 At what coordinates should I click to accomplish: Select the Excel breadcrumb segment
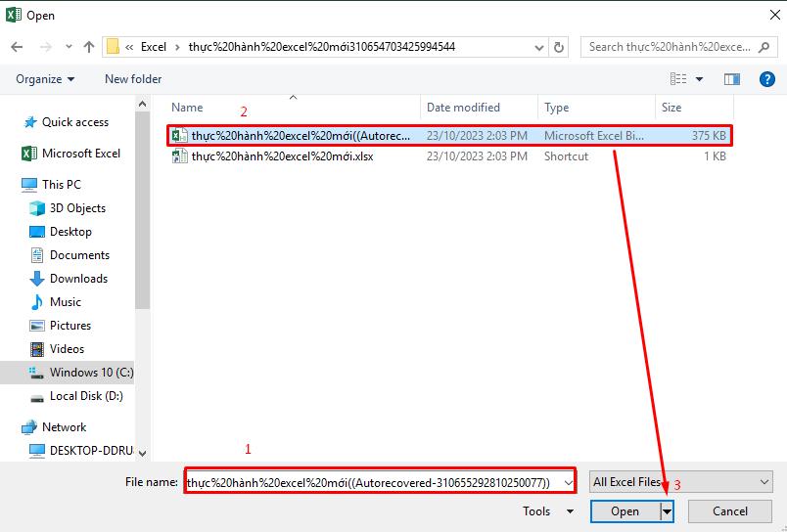[x=153, y=47]
